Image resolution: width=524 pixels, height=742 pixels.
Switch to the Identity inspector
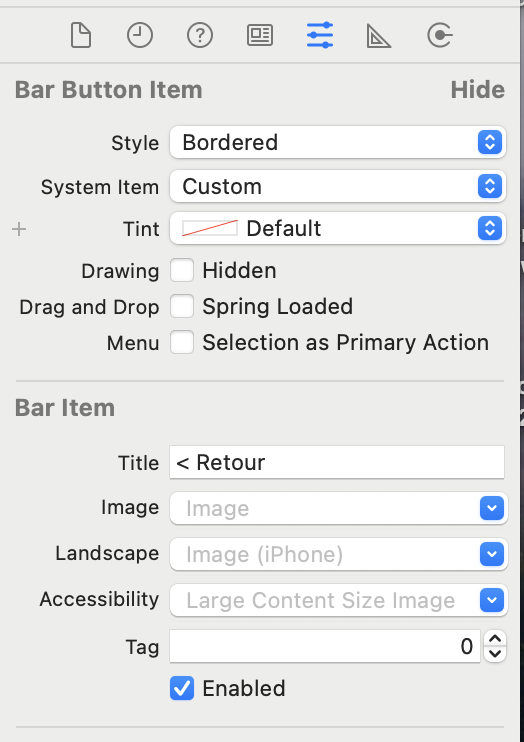pos(260,35)
